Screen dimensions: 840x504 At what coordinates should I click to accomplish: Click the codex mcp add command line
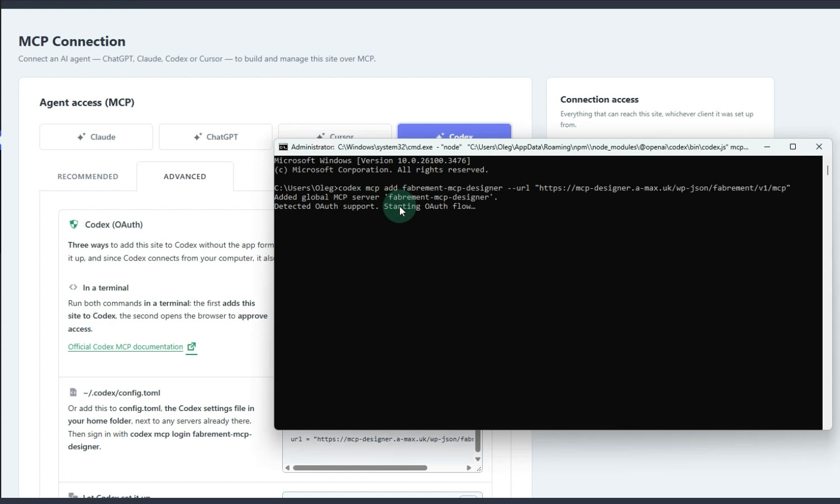[532, 188]
